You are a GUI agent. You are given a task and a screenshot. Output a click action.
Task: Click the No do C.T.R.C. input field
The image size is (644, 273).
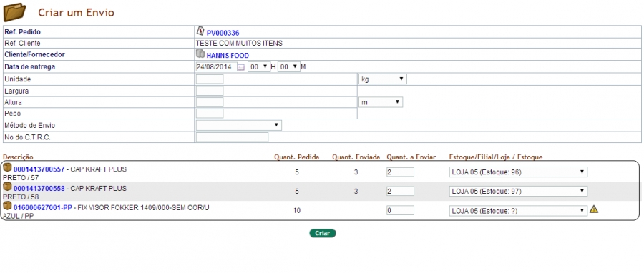[x=232, y=137]
